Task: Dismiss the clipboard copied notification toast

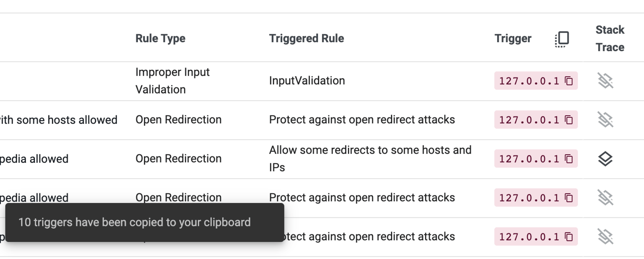Action: pos(145,222)
